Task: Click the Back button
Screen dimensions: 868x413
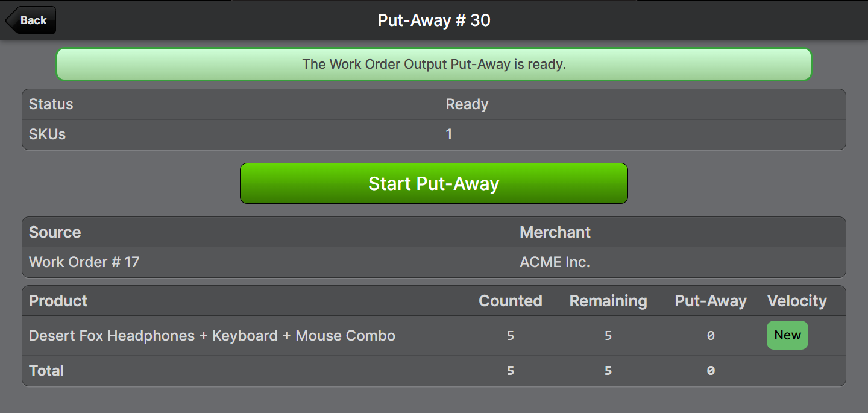Action: 31,20
